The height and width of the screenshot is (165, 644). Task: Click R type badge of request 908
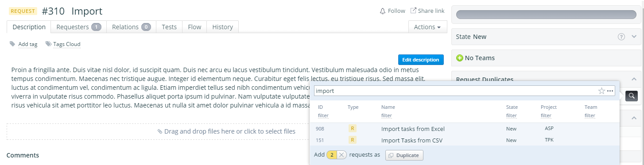pos(353,129)
